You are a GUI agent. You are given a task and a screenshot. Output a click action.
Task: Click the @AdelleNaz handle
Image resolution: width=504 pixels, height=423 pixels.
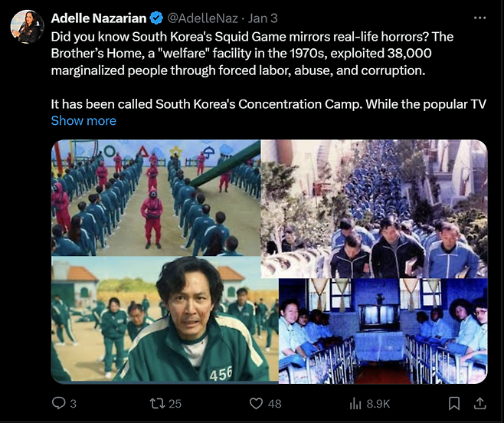[x=202, y=18]
